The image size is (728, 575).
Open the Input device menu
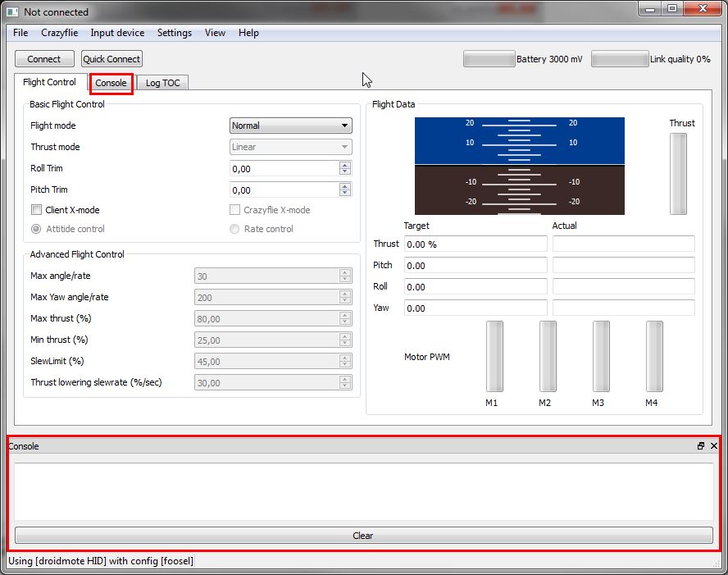point(117,33)
